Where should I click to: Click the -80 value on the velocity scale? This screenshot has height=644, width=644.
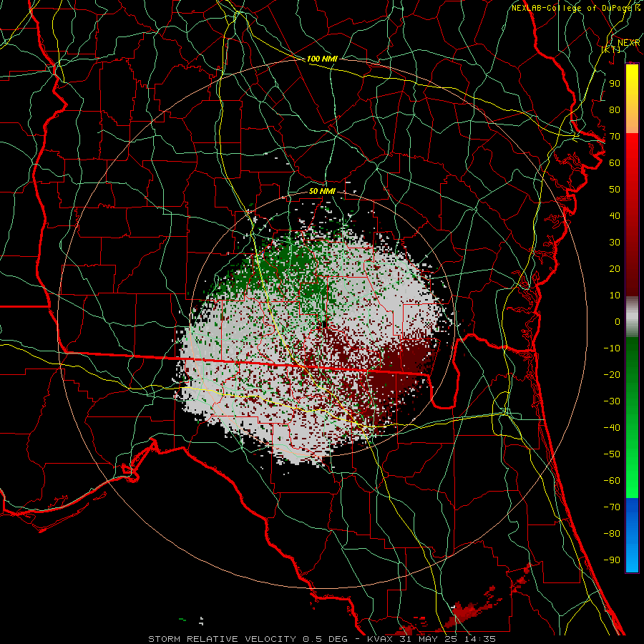click(x=612, y=534)
